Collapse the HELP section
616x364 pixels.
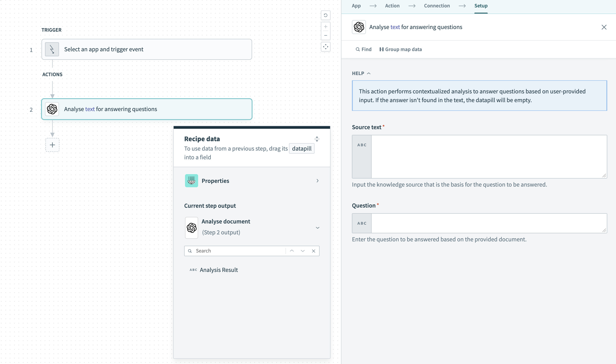[x=361, y=73]
